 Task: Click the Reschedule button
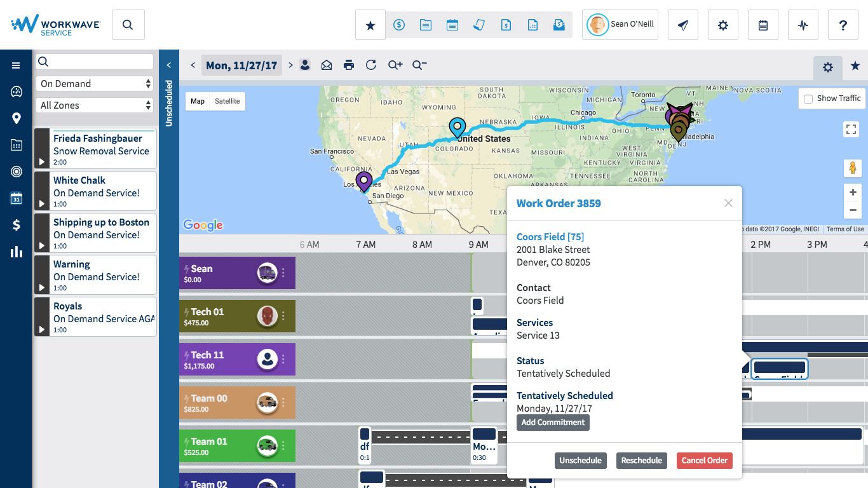pyautogui.click(x=641, y=461)
